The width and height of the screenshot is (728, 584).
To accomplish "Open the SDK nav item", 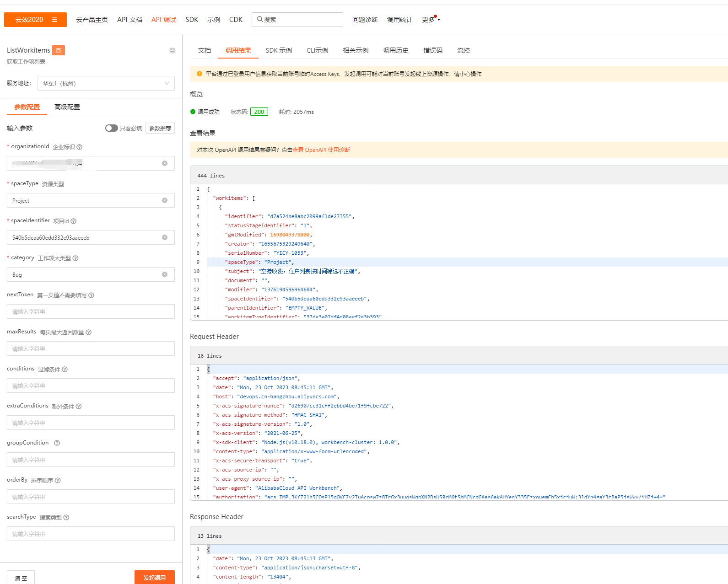I will pyautogui.click(x=192, y=20).
